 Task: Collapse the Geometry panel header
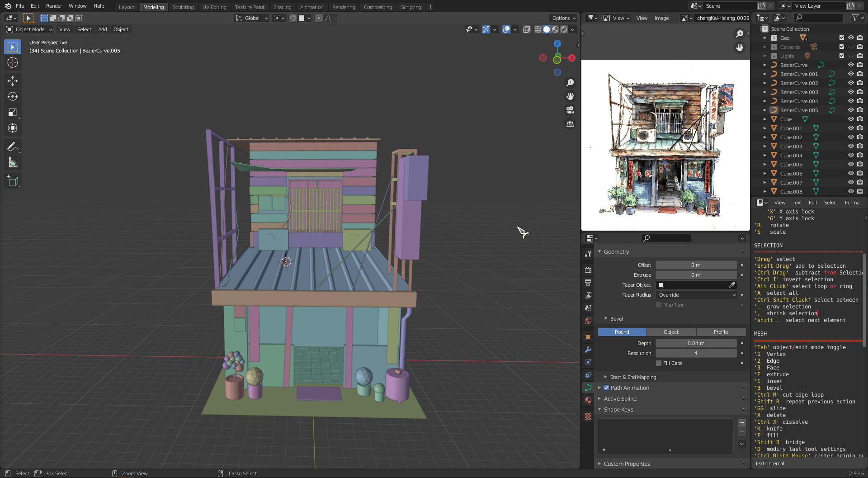click(x=616, y=251)
